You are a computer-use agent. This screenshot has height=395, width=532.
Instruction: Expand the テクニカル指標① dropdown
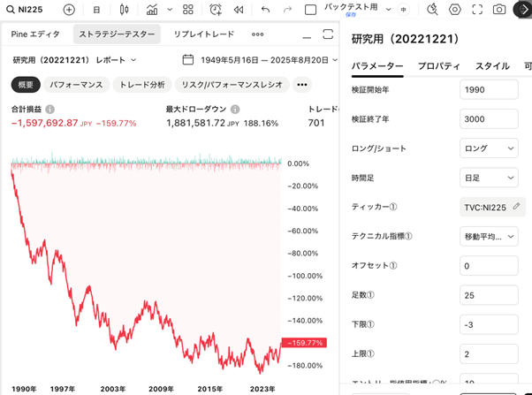click(x=489, y=236)
